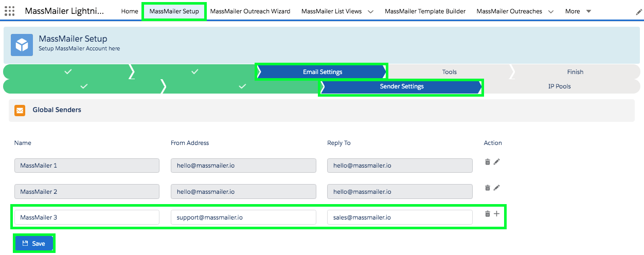Click second completed step in lower path

(243, 86)
